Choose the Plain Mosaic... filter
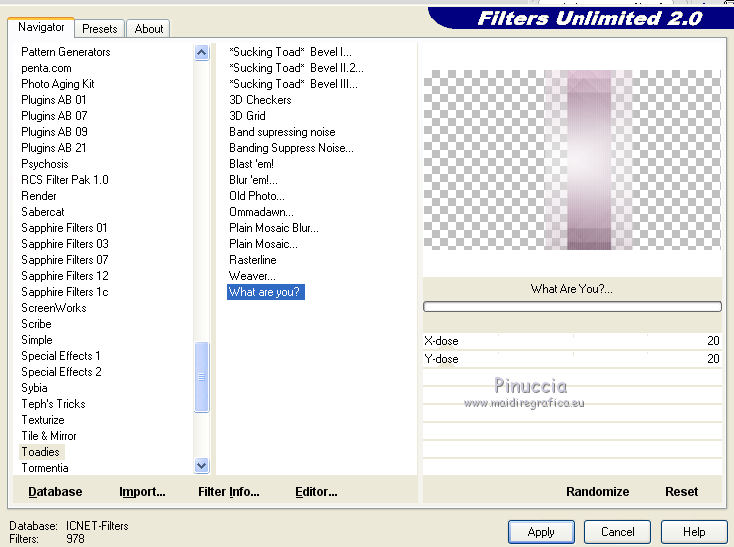Image resolution: width=734 pixels, height=547 pixels. 263,244
